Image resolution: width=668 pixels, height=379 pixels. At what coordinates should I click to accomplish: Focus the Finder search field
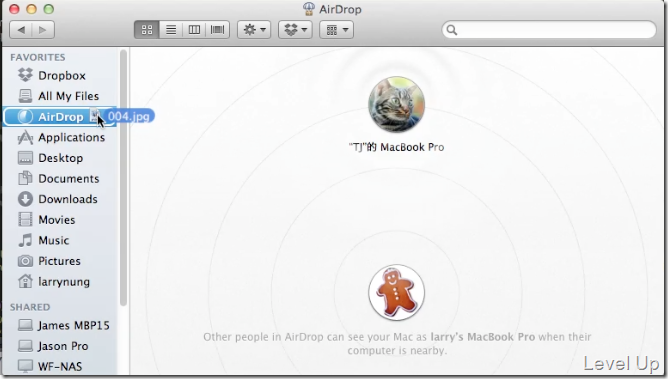click(549, 30)
